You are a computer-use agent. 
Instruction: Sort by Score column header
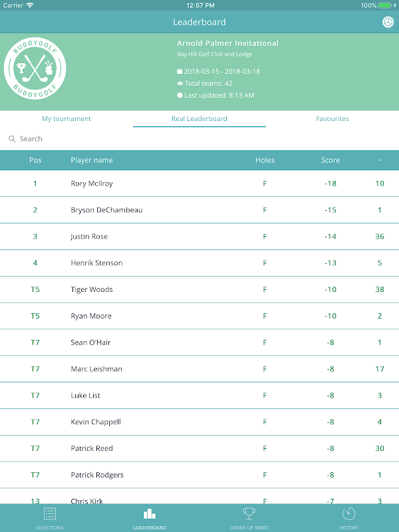[x=331, y=160]
